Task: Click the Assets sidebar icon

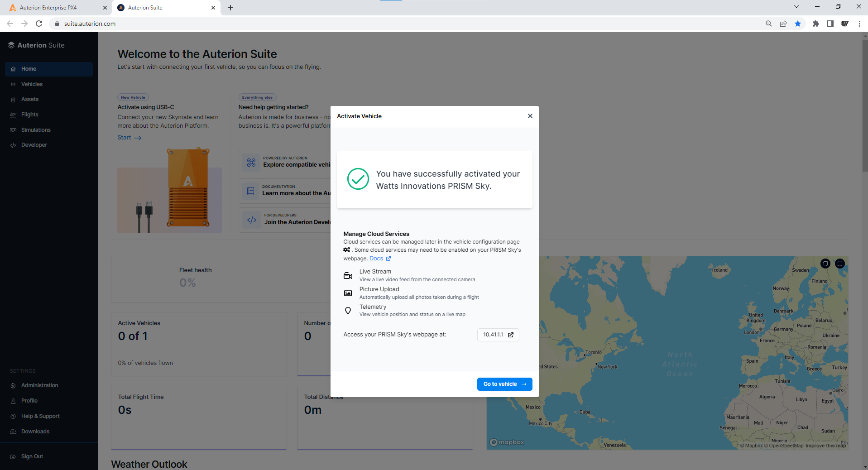Action: (13, 100)
